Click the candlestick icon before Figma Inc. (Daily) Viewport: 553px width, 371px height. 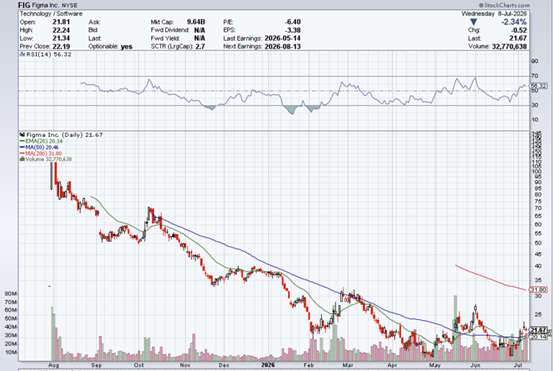coord(22,135)
